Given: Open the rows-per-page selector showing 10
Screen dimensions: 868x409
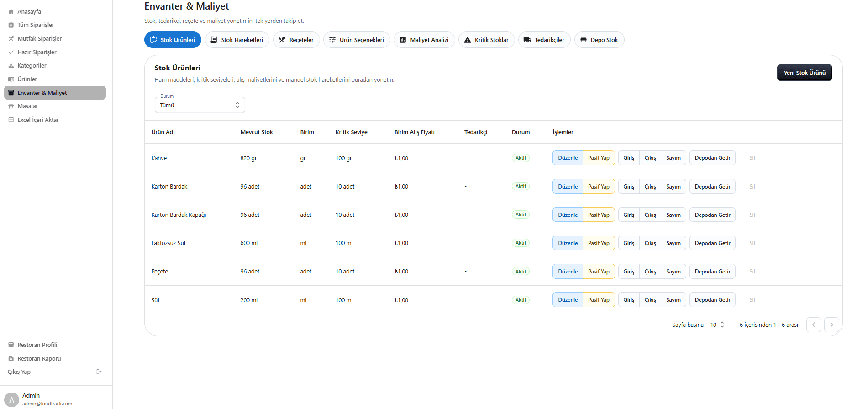Looking at the screenshot, I should [x=717, y=325].
